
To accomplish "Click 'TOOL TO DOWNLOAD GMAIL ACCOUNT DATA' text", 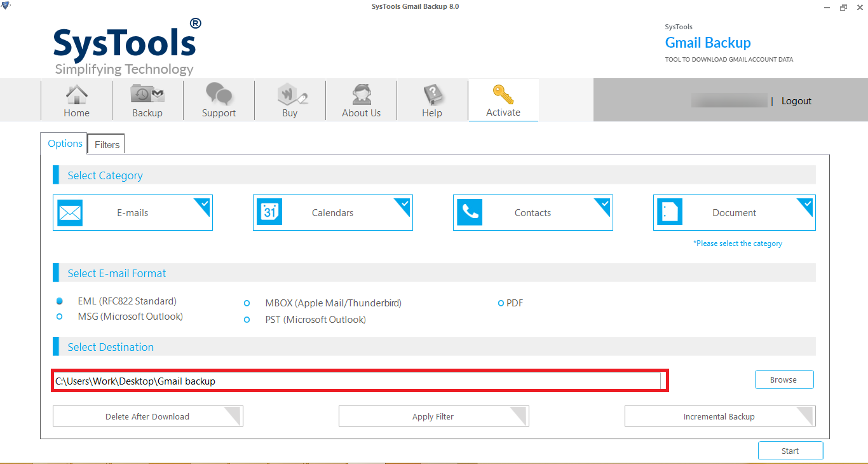I will [x=729, y=60].
